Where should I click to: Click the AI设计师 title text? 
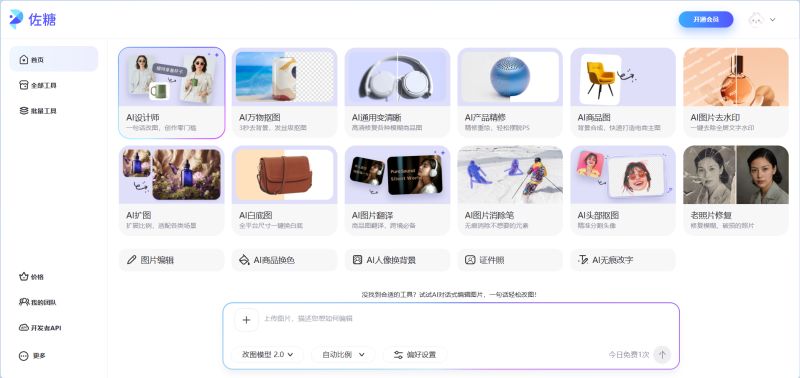pyautogui.click(x=143, y=117)
